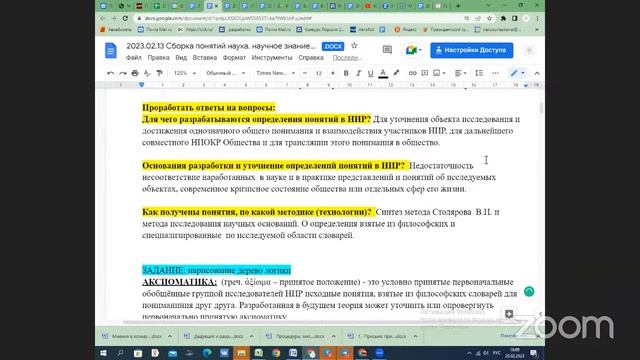Open the fourth downloaded file starting with 1.

click(x=378, y=336)
